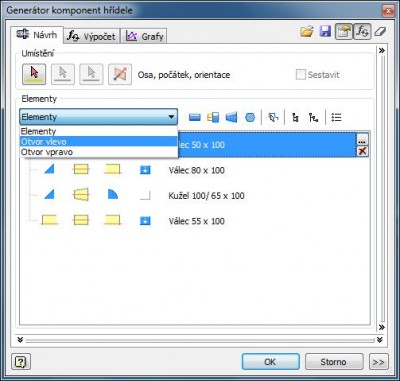Switch to the Výpočet tab
Screen dimensions: 400x381
click(x=91, y=36)
